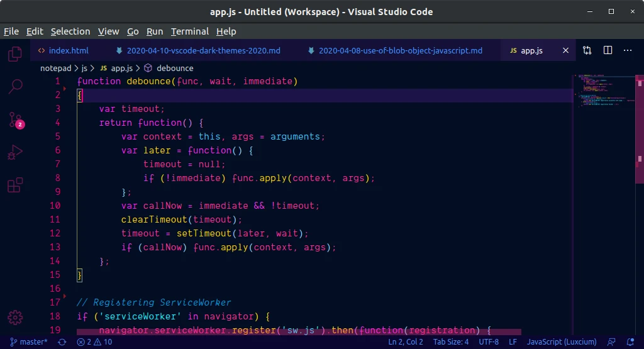Synchronize changes from the status bar

tap(62, 342)
